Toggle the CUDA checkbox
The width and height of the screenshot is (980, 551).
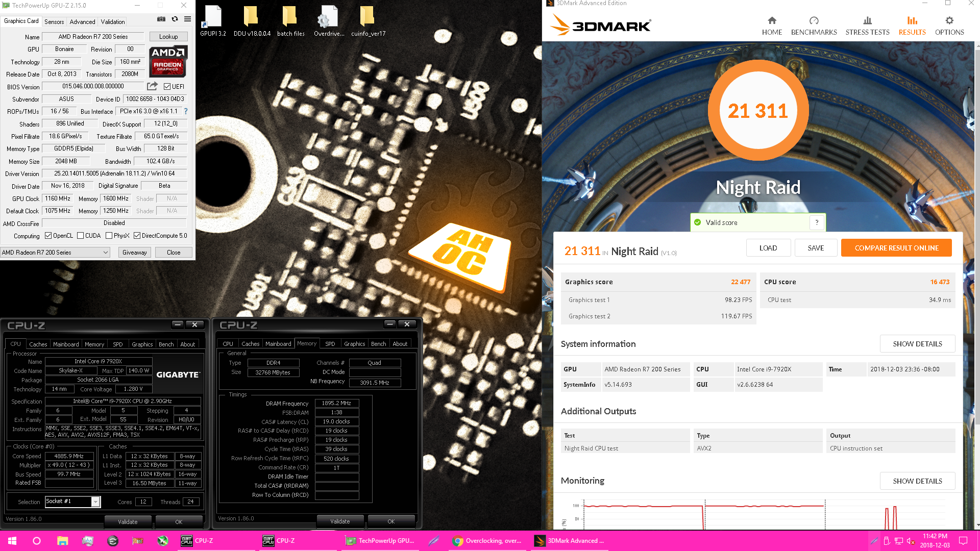point(81,236)
